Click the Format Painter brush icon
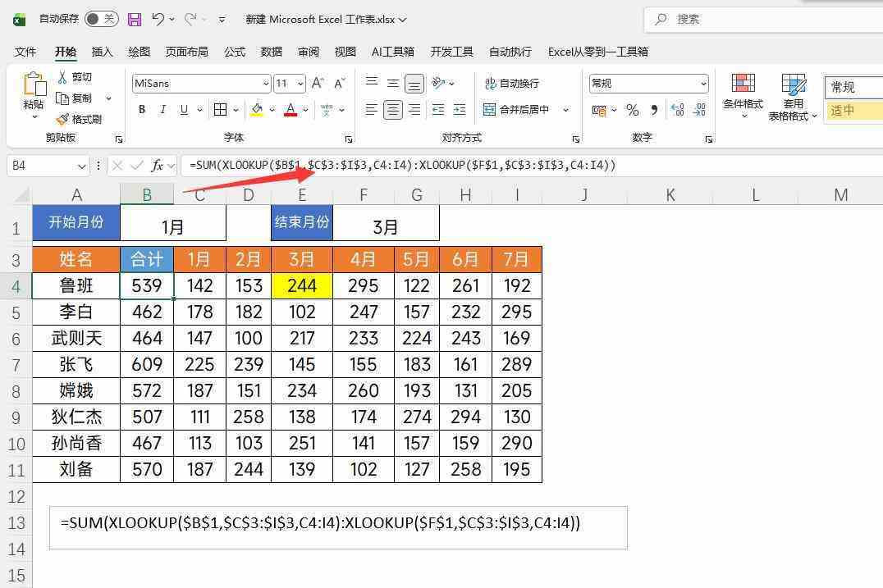 (x=62, y=120)
